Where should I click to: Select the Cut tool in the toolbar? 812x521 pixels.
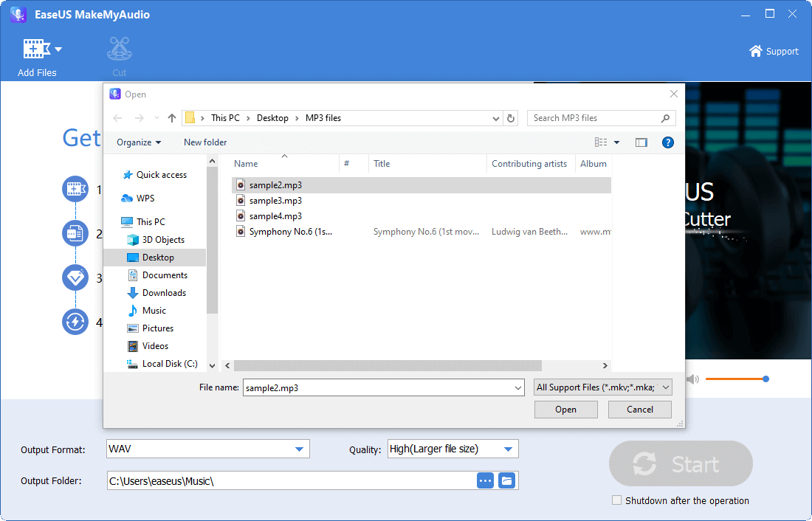[119, 53]
